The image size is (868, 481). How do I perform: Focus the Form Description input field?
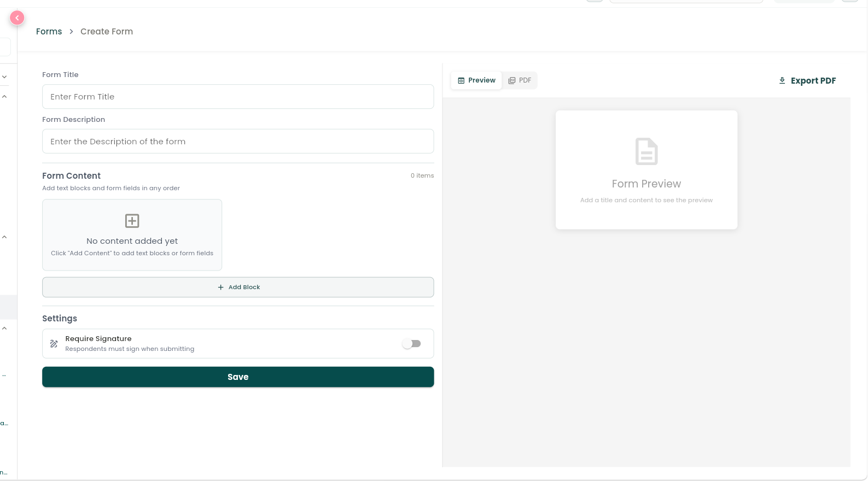tap(238, 142)
